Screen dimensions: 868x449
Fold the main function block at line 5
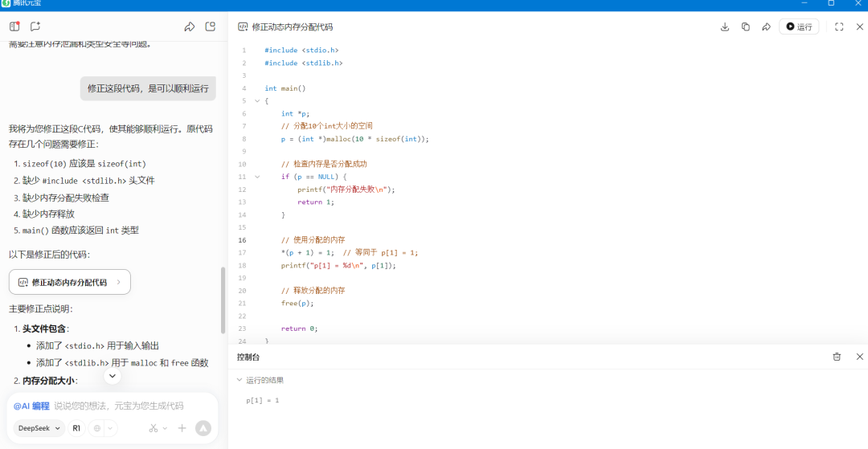(257, 100)
